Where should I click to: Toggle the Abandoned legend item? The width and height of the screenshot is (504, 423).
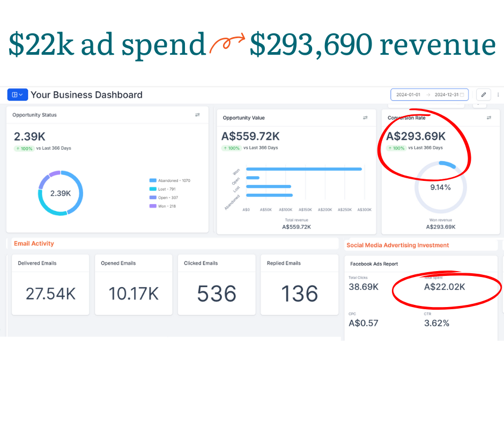click(171, 181)
